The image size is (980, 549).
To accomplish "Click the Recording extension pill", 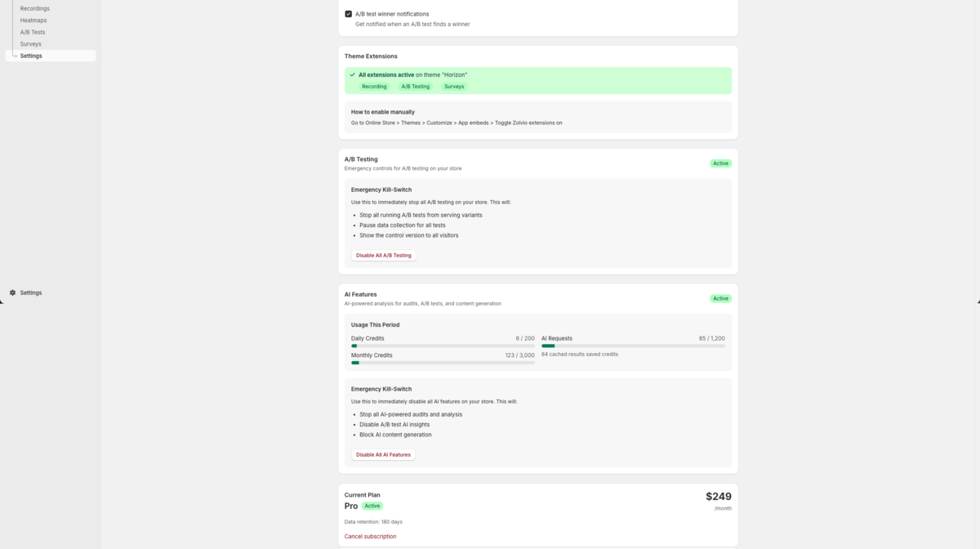I will pos(374,86).
